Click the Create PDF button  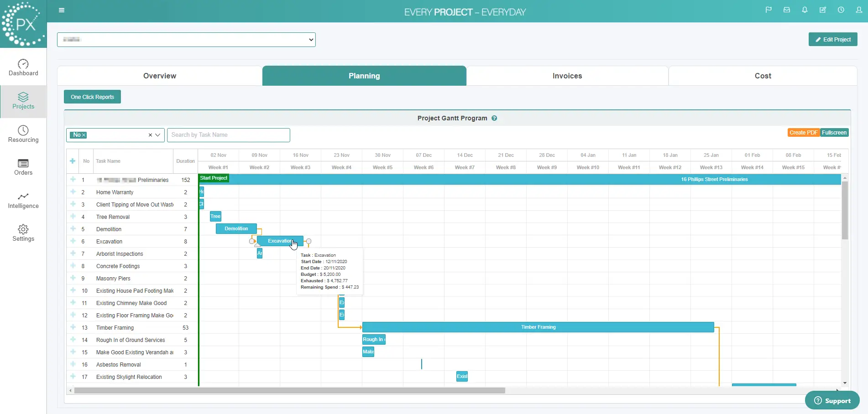click(803, 133)
